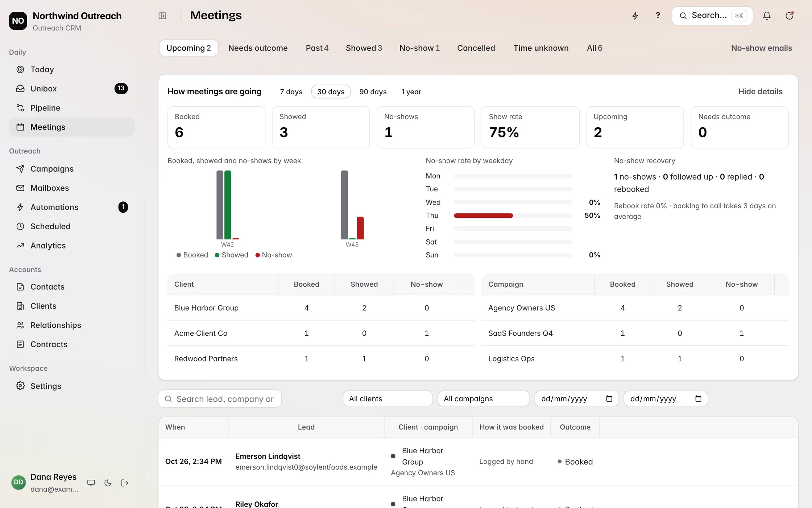Open the lightning quick actions icon
Viewport: 812px width, 508px height.
(635, 16)
